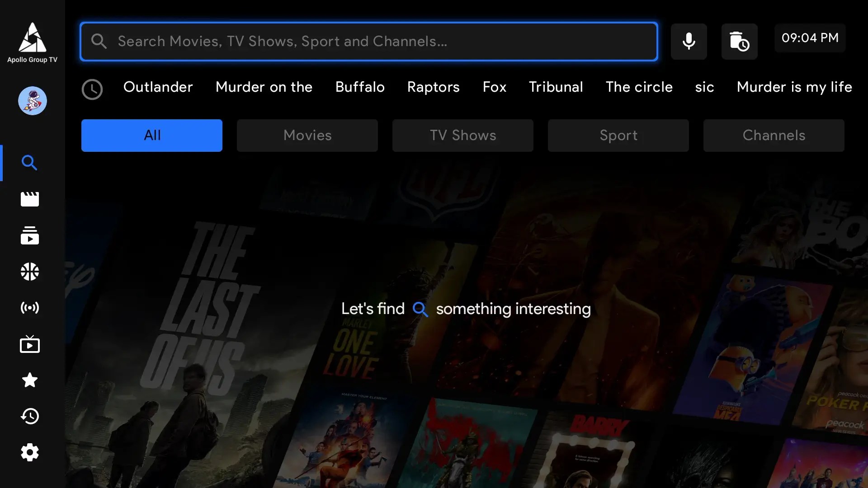Image resolution: width=868 pixels, height=488 pixels.
Task: Search recent term Murder on the
Action: (x=264, y=87)
